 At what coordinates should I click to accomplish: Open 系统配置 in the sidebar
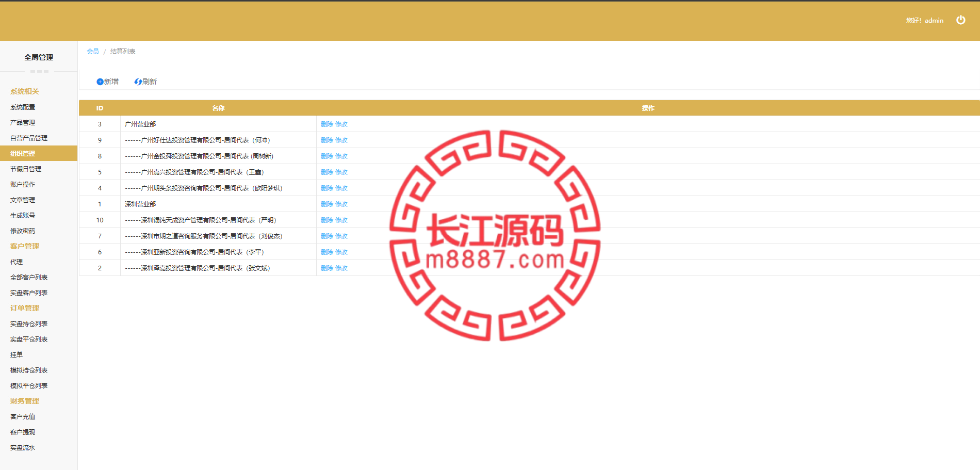coord(23,107)
